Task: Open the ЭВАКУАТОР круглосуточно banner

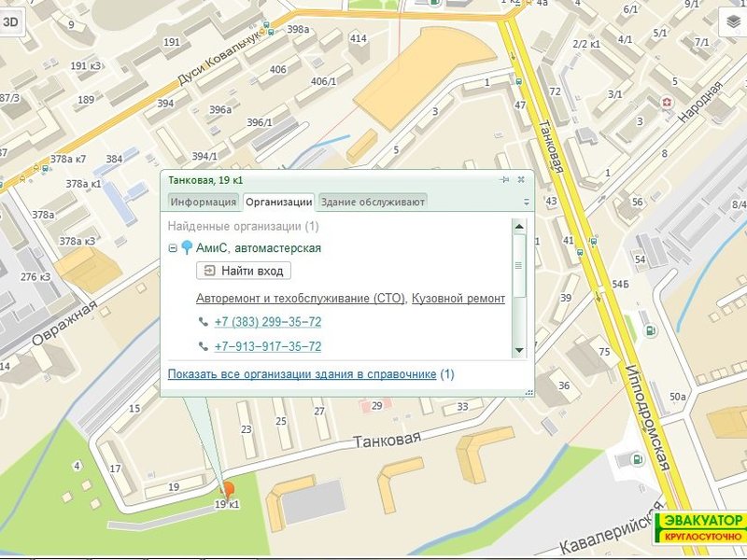Action: pyautogui.click(x=700, y=528)
